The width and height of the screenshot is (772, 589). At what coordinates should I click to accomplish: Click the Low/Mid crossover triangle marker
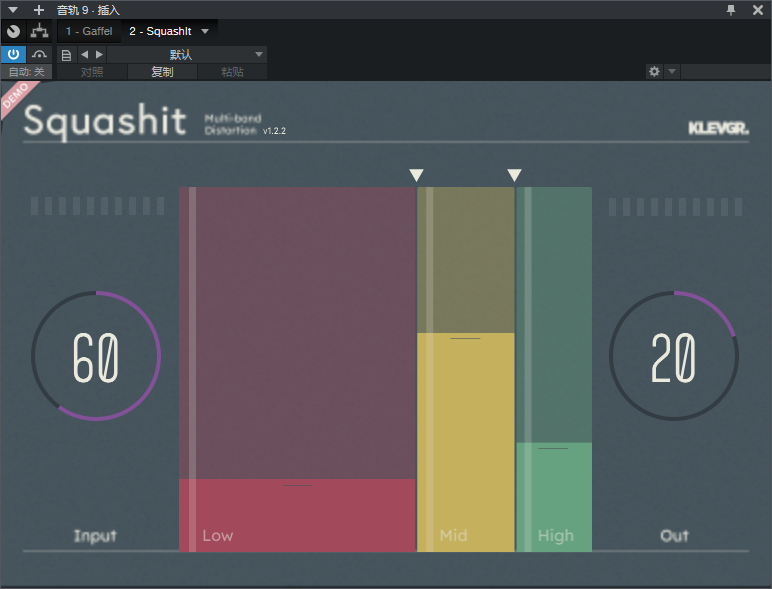coord(417,175)
